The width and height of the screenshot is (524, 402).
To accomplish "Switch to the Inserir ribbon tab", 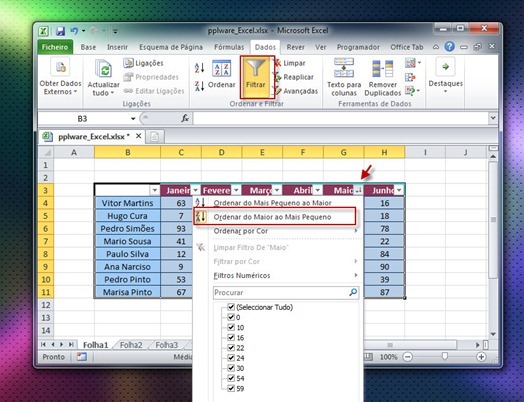I will 118,47.
